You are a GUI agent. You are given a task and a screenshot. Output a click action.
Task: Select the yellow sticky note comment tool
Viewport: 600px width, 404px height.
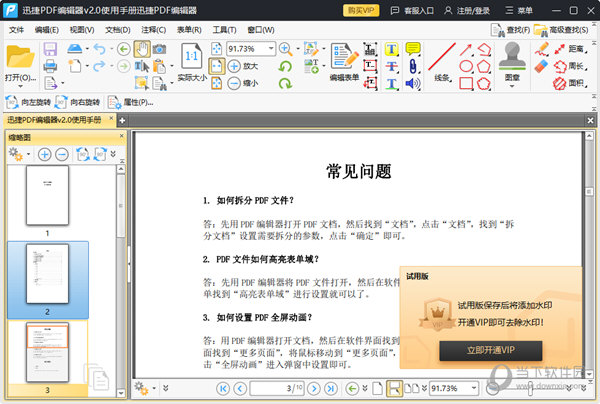413,49
